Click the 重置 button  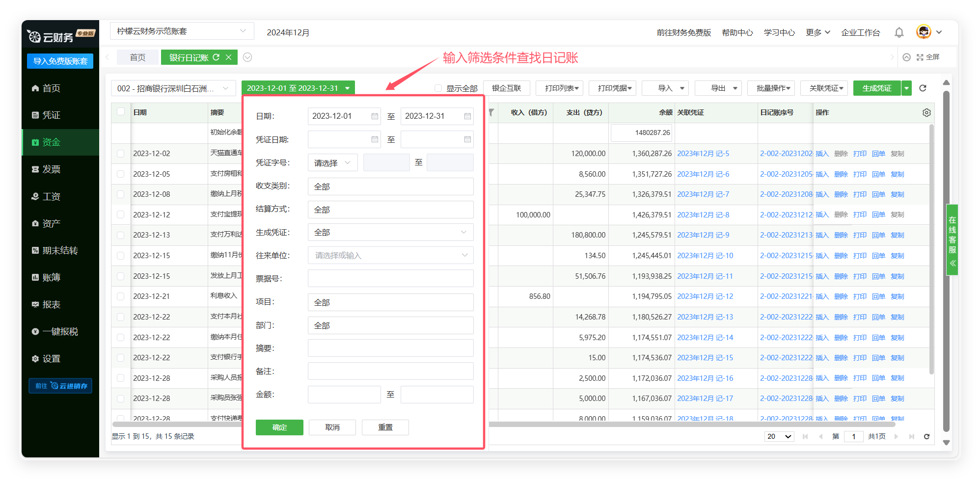coord(385,427)
